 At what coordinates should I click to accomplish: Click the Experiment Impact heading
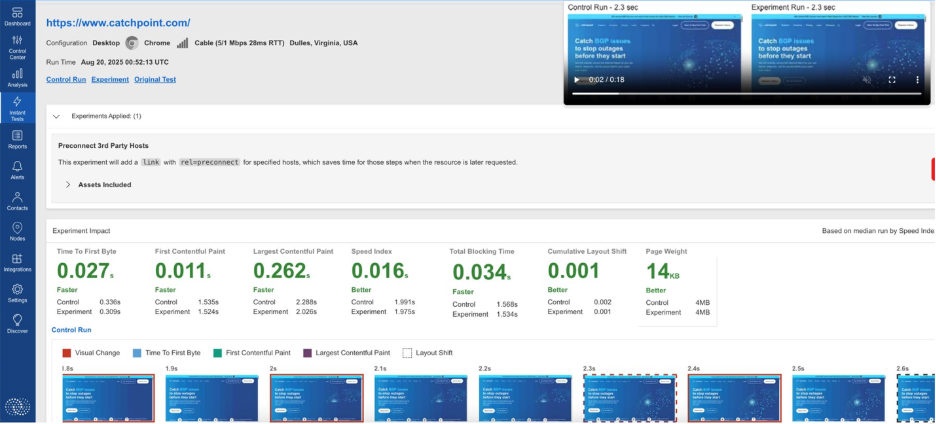(81, 231)
